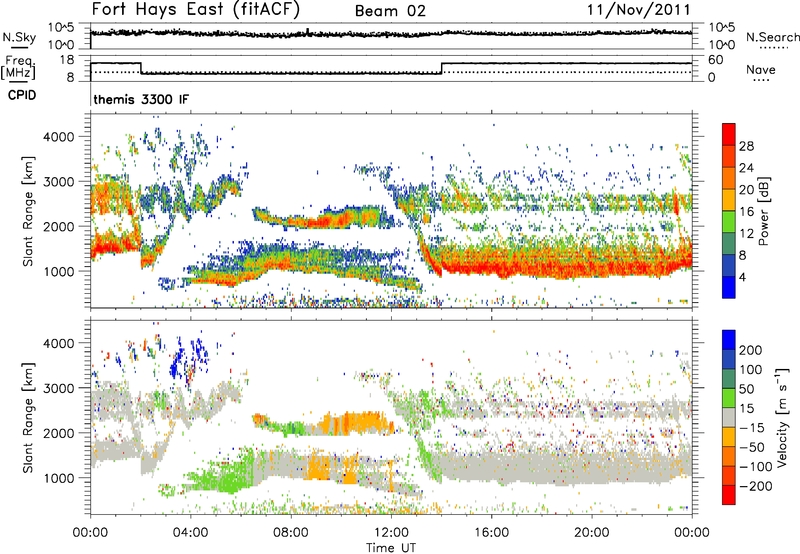The height and width of the screenshot is (554, 800).
Task: Click the gray segment of the Velocity colorbar
Action: click(729, 417)
